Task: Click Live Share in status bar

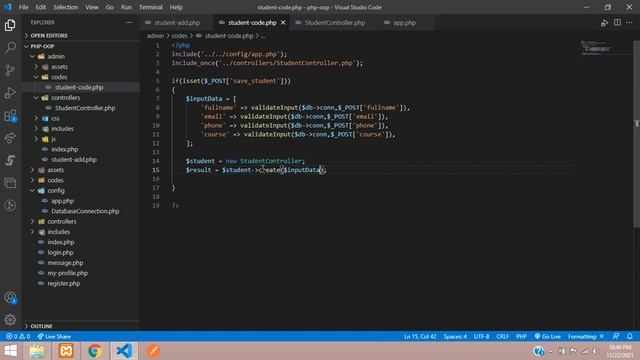Action: [x=54, y=336]
